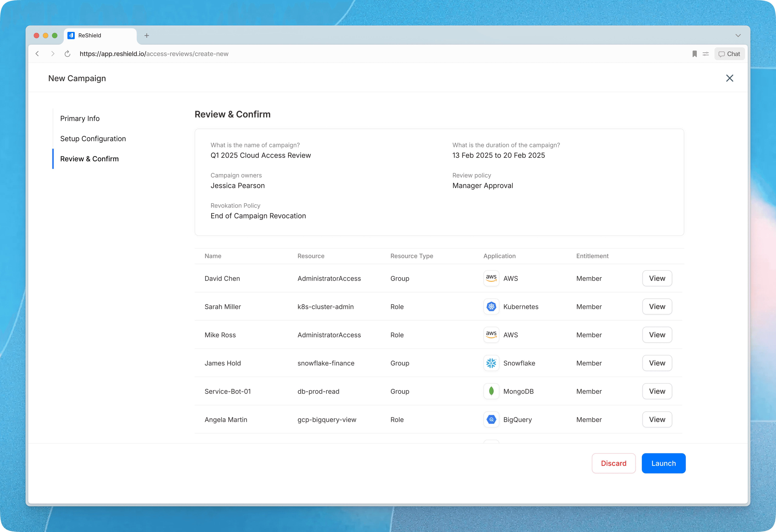Launch the campaign
776x532 pixels.
pyautogui.click(x=663, y=463)
